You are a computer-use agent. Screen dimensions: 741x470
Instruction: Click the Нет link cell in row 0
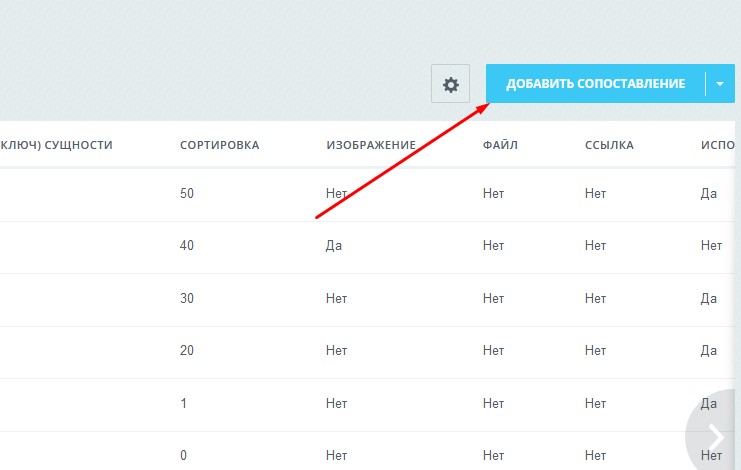tap(595, 455)
